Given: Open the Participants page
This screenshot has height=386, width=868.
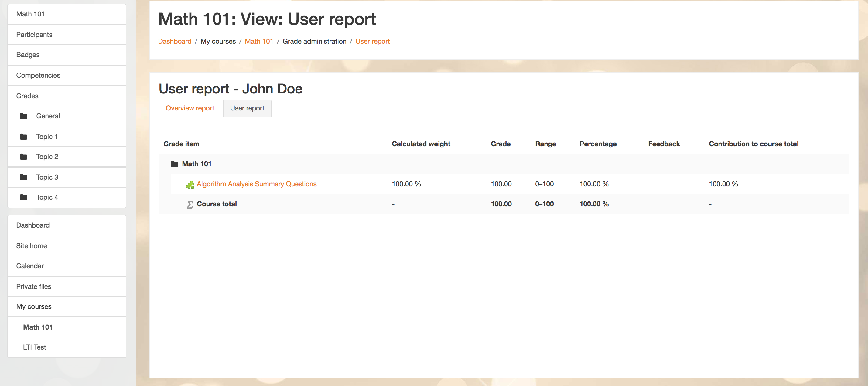Looking at the screenshot, I should coord(67,34).
